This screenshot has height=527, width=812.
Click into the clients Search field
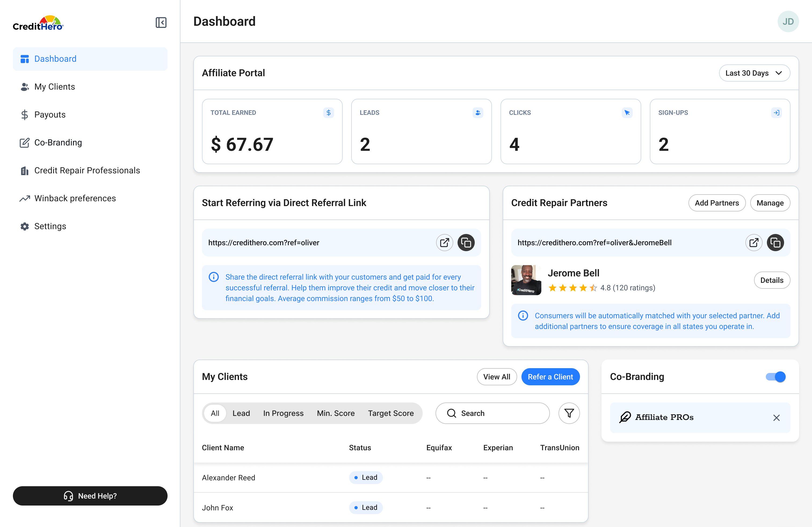492,413
